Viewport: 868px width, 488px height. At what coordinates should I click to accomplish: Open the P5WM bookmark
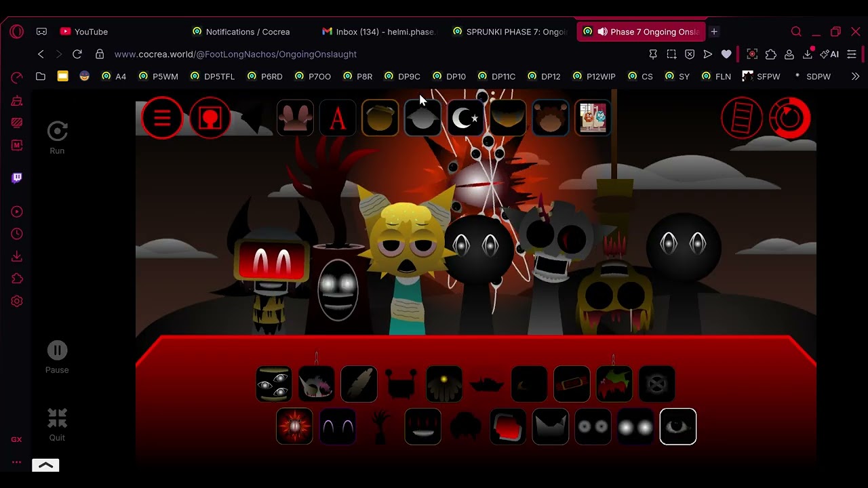point(158,77)
